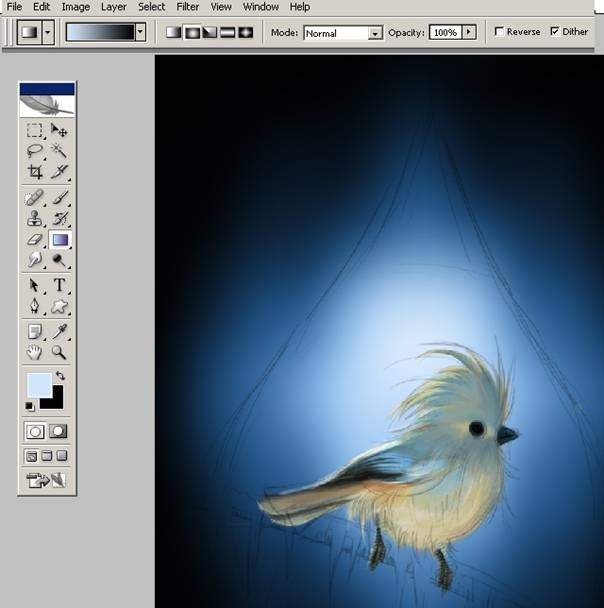This screenshot has height=608, width=604.
Task: Click the Opacity input field showing 100%
Action: 445,33
